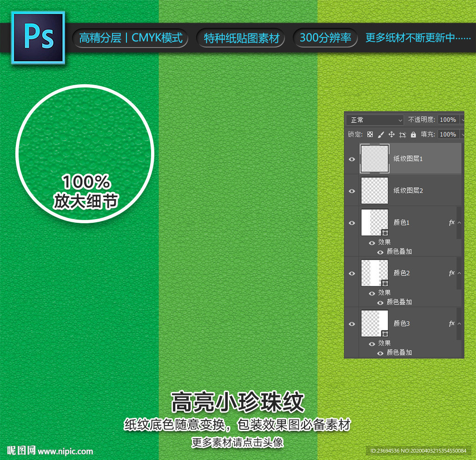Screen dimensions: 476x460
Task: Toggle the 效果 eye under 颜色3
Action: pos(372,344)
